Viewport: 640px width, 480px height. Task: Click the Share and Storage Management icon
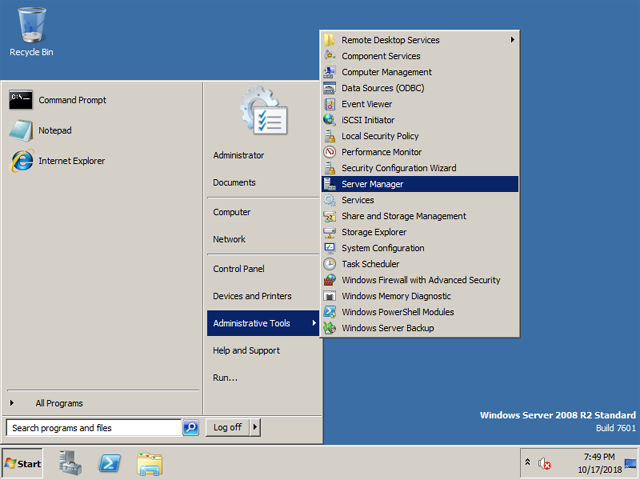click(329, 216)
